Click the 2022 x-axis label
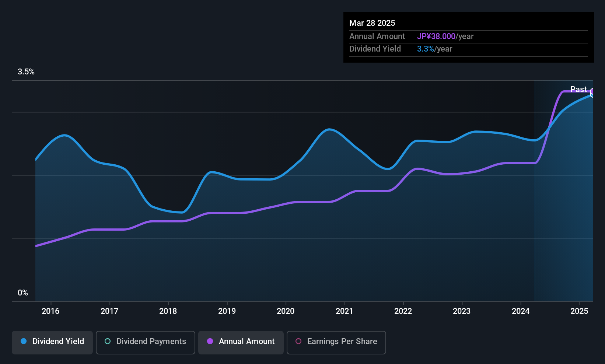The image size is (605, 364). (403, 311)
